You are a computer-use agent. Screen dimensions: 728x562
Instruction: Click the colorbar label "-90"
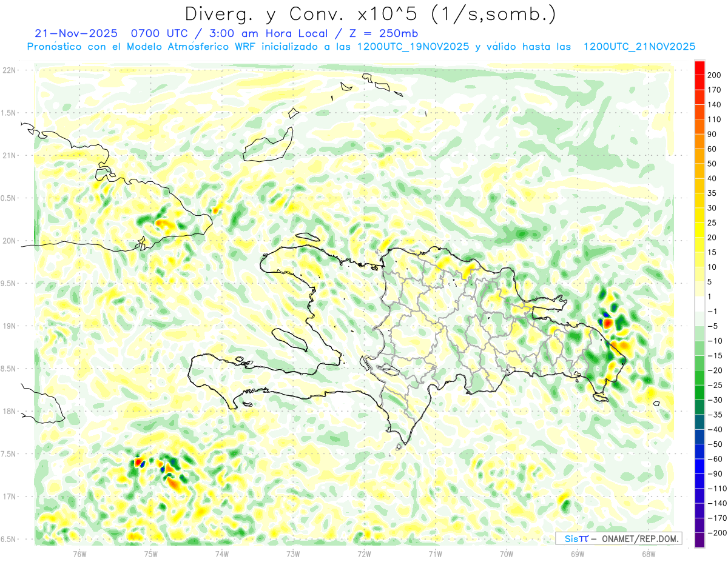[x=716, y=474]
